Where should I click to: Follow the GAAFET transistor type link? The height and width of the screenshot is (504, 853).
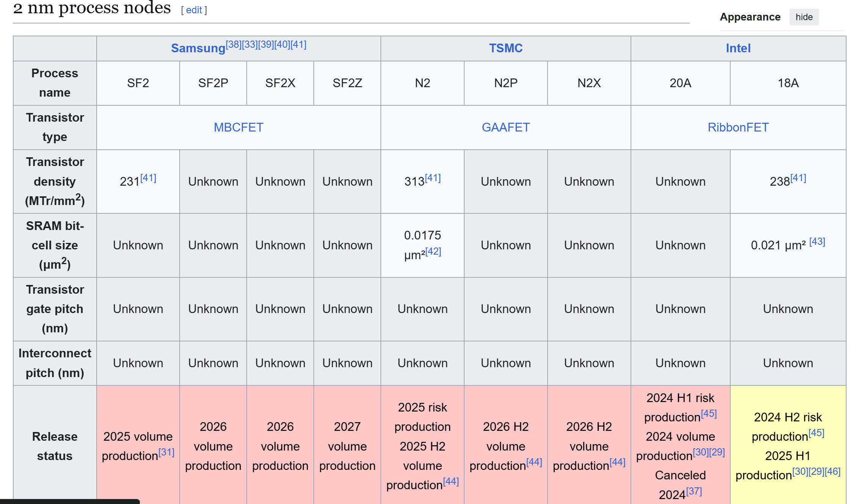(505, 127)
